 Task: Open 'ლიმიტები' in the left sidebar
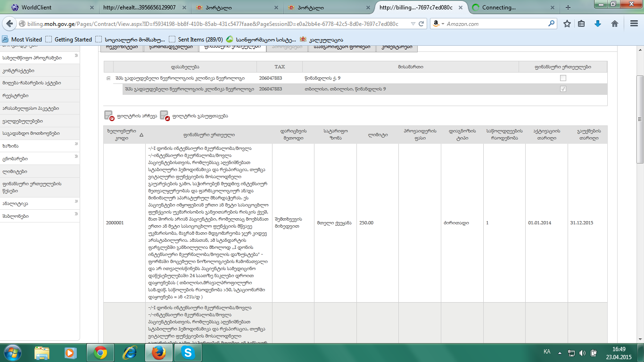tap(15, 172)
